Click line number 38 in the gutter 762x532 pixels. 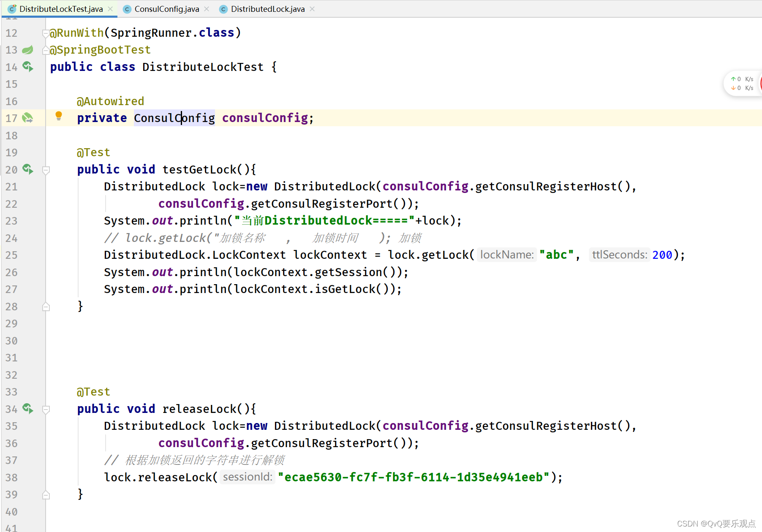point(11,478)
